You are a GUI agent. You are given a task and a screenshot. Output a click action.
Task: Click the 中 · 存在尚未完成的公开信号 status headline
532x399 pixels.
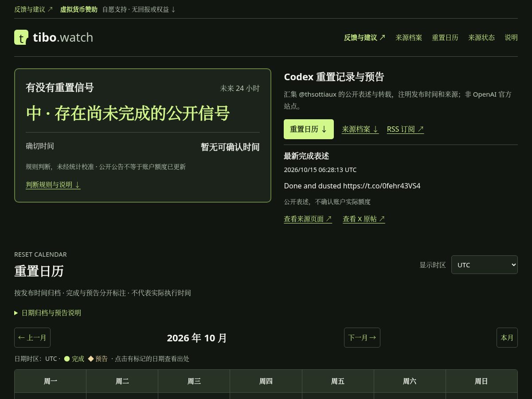coord(128,113)
